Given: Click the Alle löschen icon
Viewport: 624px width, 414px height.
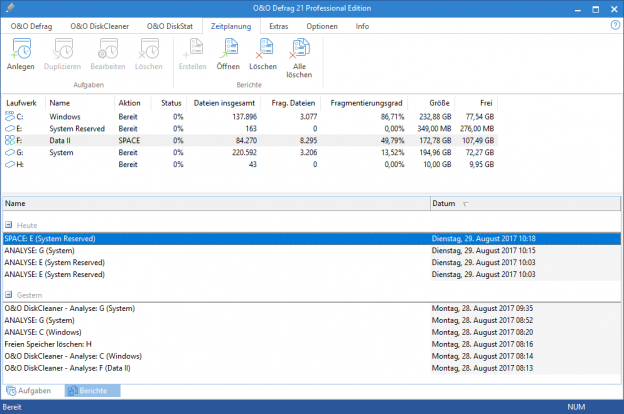Looking at the screenshot, I should coord(299,56).
